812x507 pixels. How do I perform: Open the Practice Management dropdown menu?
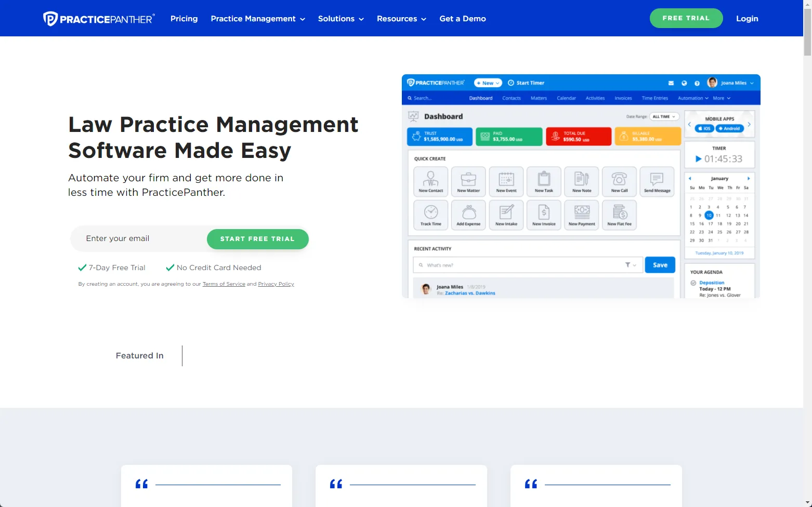tap(258, 19)
